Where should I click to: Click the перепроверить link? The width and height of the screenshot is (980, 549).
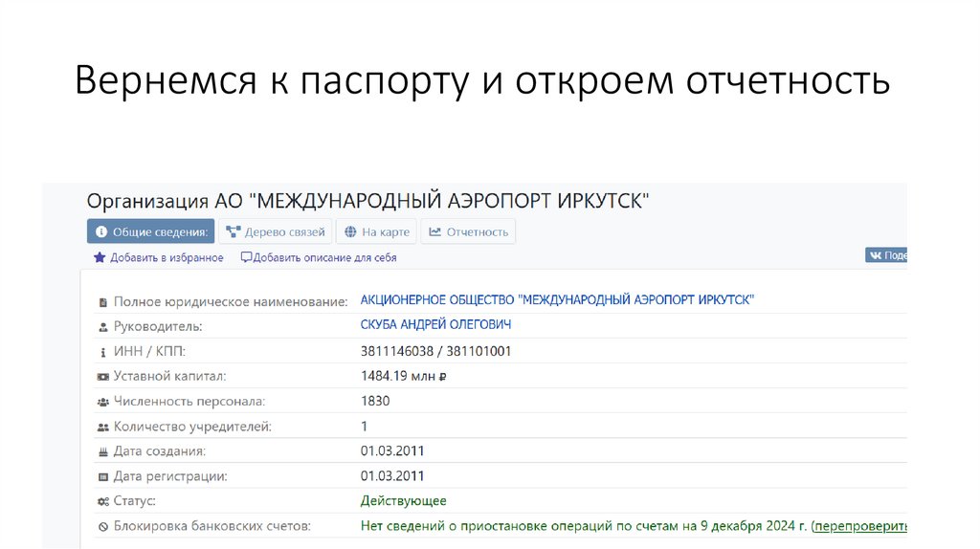coord(860,526)
